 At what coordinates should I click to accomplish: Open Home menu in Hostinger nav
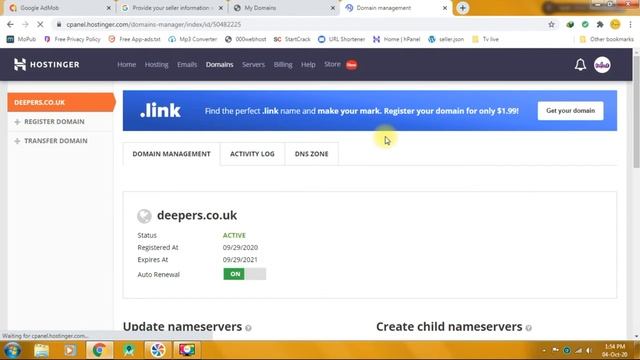click(127, 64)
